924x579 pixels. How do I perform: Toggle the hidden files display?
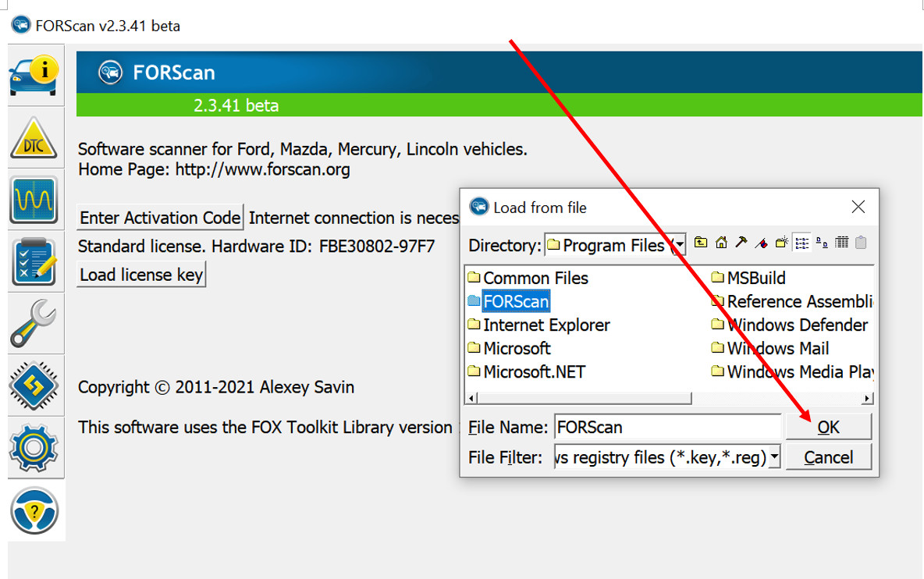(x=861, y=243)
